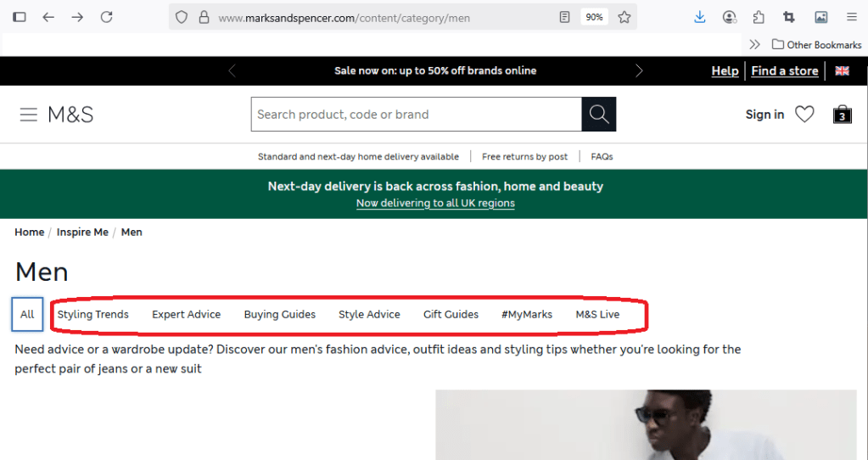The image size is (868, 460).
Task: Open Now delivering to all UK regions link
Action: click(x=435, y=204)
